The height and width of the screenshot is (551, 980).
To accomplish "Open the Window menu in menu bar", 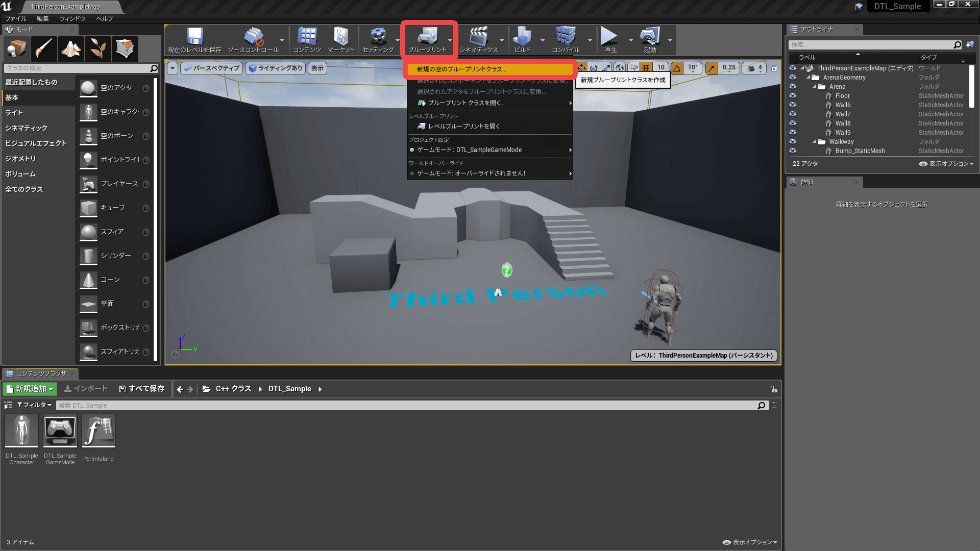I will coord(72,18).
